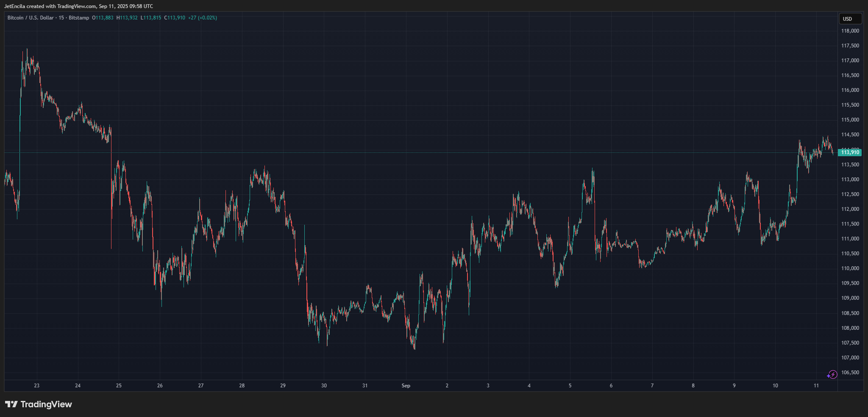Click the TradingView wordmark text
868x417 pixels.
tap(46, 404)
